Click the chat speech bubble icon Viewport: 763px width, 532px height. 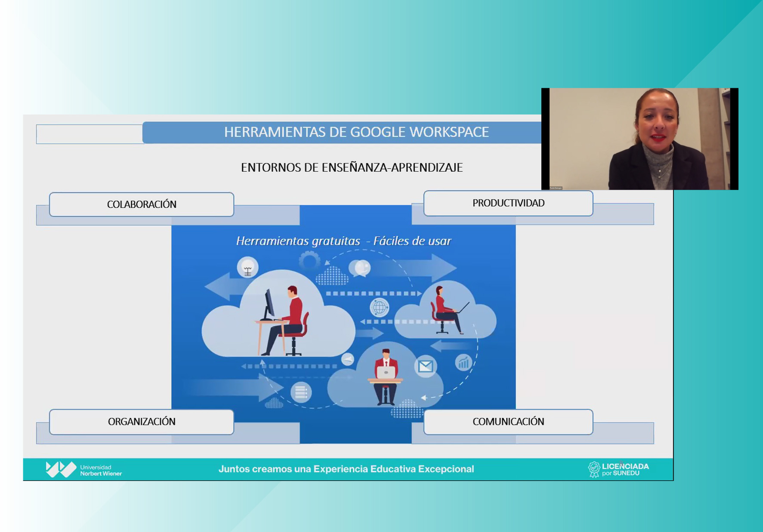(360, 268)
